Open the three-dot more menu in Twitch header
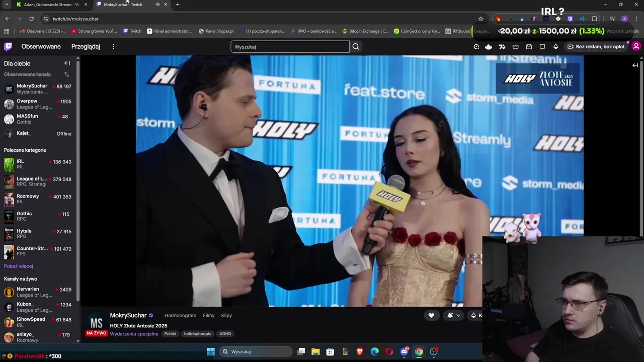This screenshot has width=644, height=362. pos(113,46)
